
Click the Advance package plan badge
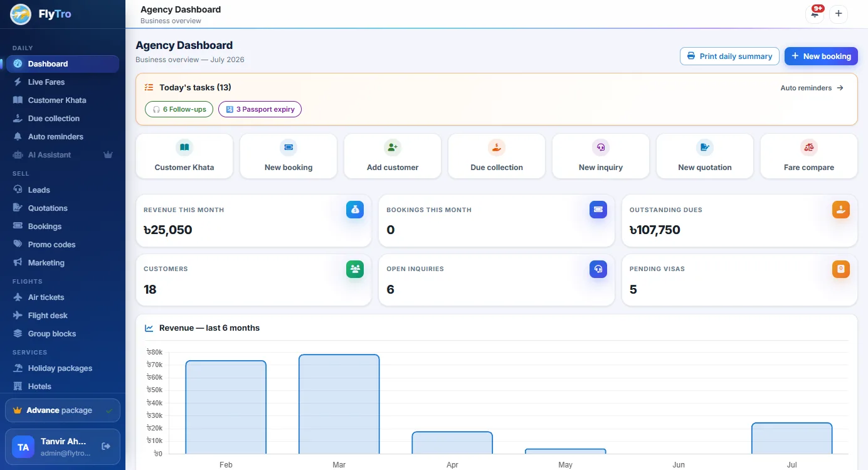(x=63, y=410)
